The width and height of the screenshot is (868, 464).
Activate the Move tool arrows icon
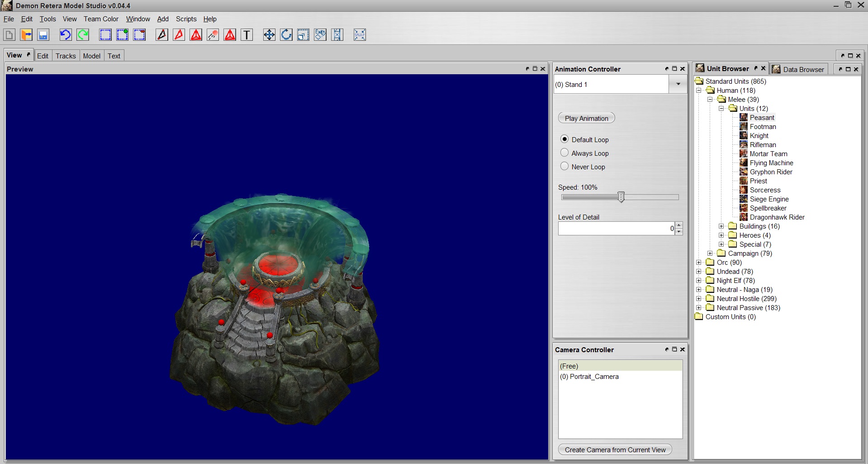point(269,35)
